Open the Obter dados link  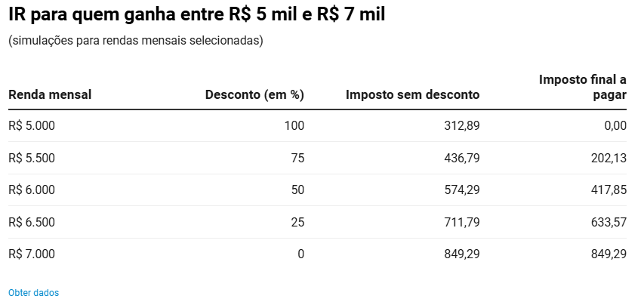34,293
